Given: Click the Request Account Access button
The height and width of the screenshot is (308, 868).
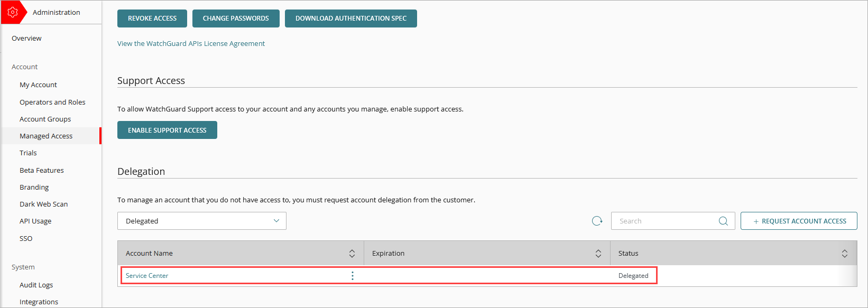Looking at the screenshot, I should 799,221.
